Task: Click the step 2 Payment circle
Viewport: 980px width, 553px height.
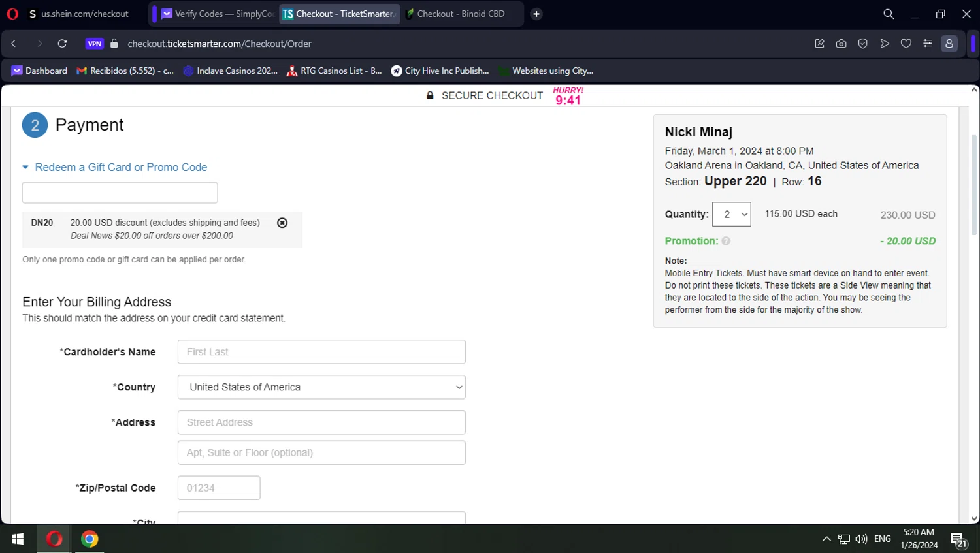Action: tap(35, 125)
